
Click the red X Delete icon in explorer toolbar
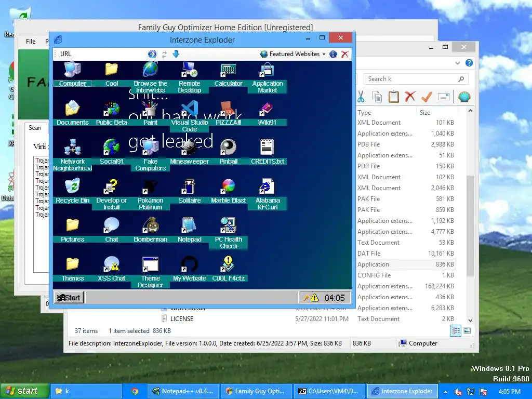(410, 97)
